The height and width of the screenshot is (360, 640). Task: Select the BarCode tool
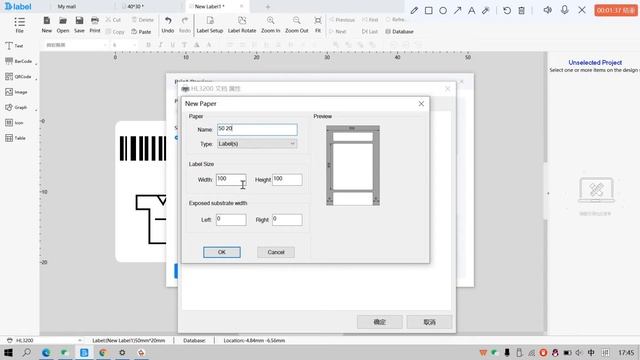pos(18,61)
